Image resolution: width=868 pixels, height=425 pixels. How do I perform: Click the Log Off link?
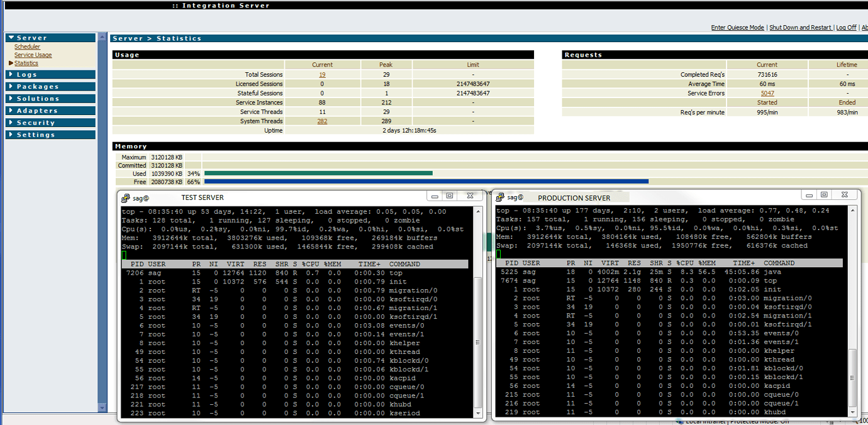pyautogui.click(x=846, y=28)
